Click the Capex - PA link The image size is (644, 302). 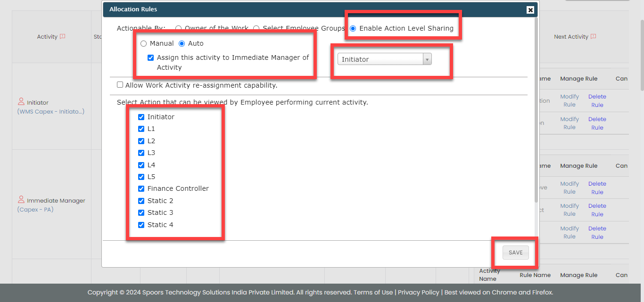(35, 210)
